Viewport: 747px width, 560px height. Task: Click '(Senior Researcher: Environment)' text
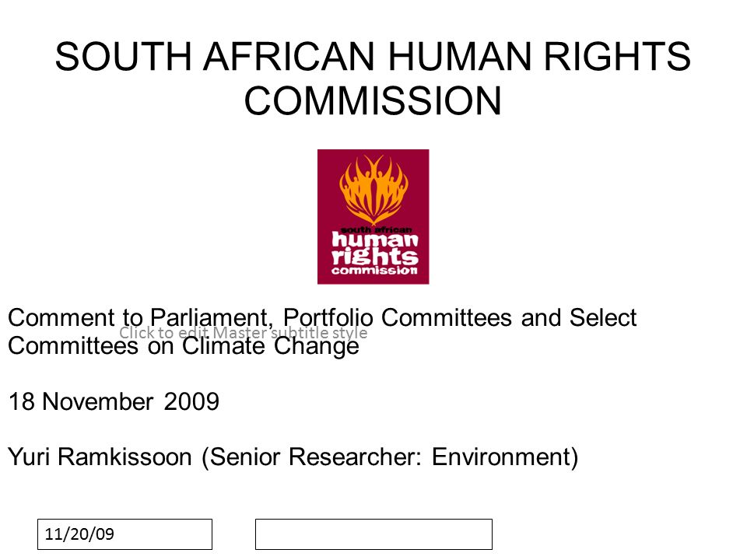(x=390, y=457)
